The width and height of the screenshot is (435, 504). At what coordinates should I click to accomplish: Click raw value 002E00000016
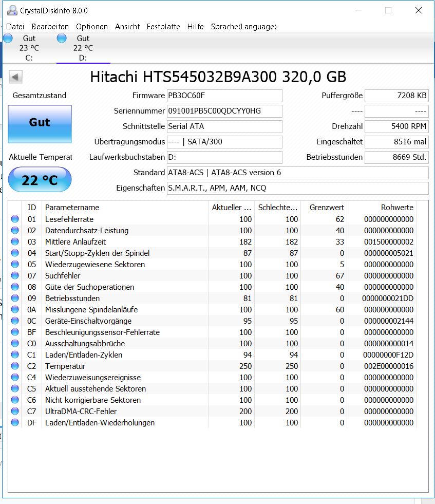coord(389,366)
